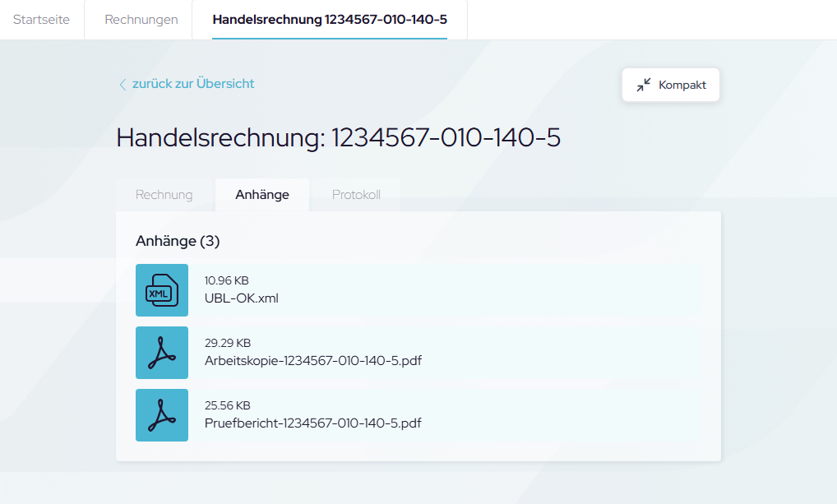Click the PDF icon for Arbeitskopie attachment
Image resolution: width=837 pixels, height=504 pixels.
[x=162, y=353]
